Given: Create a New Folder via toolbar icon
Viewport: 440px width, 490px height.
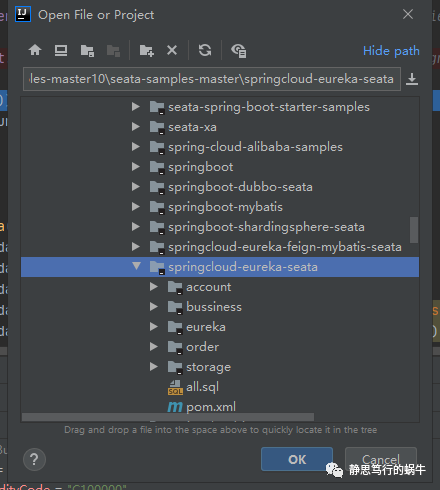Looking at the screenshot, I should [x=146, y=51].
